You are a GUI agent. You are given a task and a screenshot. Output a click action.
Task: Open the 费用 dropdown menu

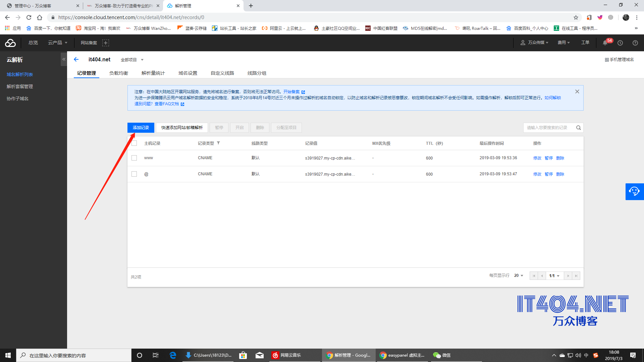(x=563, y=43)
